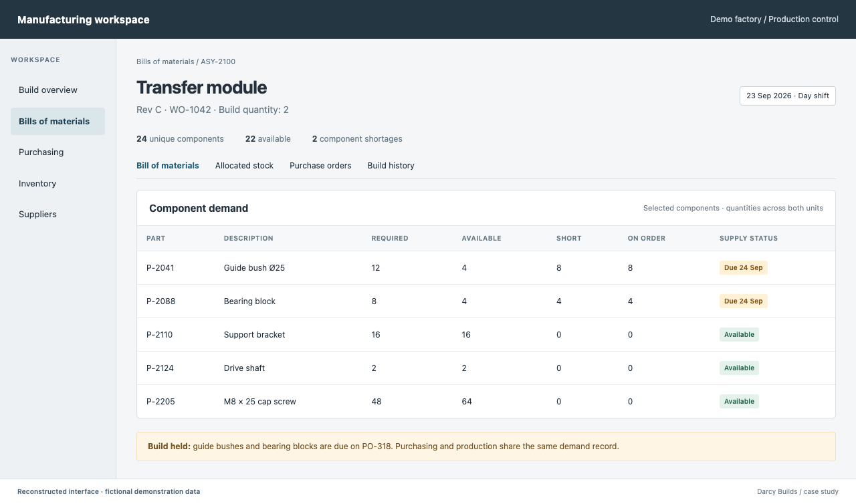Select Bills of materials in sidebar
856x504 pixels.
58,122
